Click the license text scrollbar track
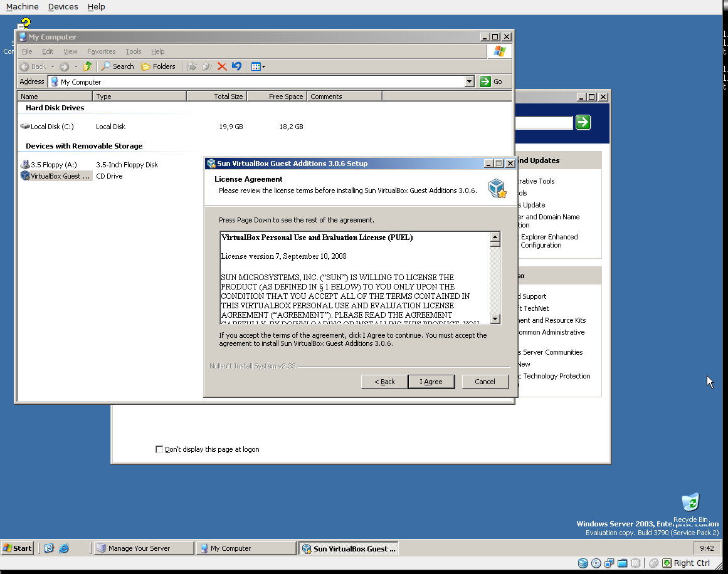Image resolution: width=728 pixels, height=574 pixels. tap(495, 280)
